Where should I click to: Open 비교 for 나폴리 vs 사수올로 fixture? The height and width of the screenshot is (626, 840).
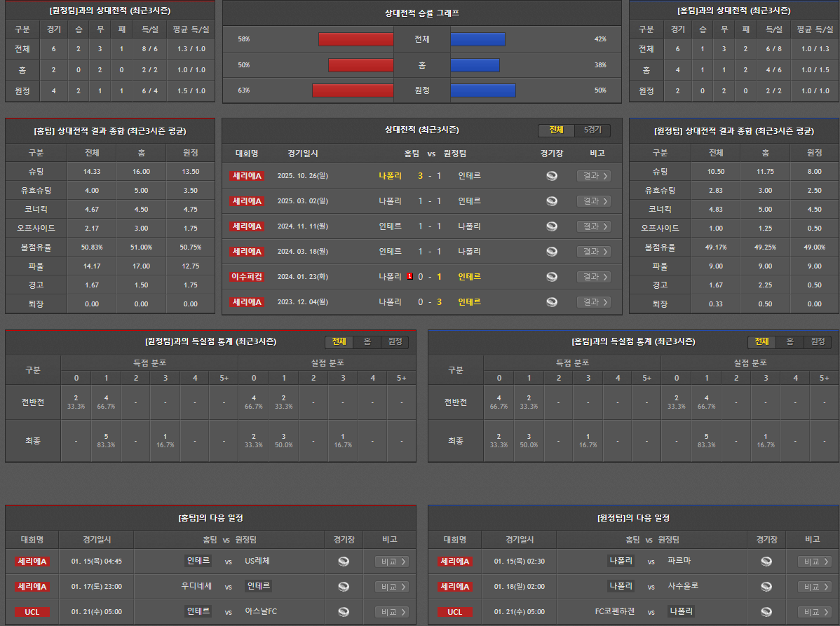click(814, 587)
